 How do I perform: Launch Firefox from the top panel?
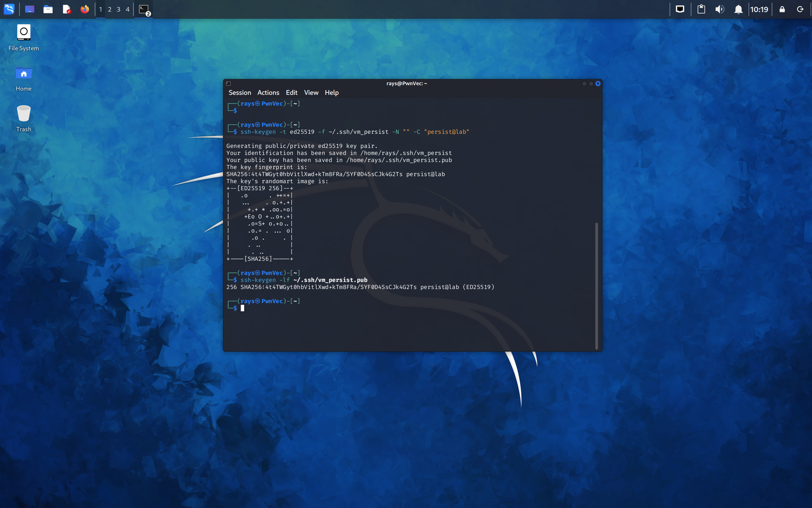coord(85,9)
